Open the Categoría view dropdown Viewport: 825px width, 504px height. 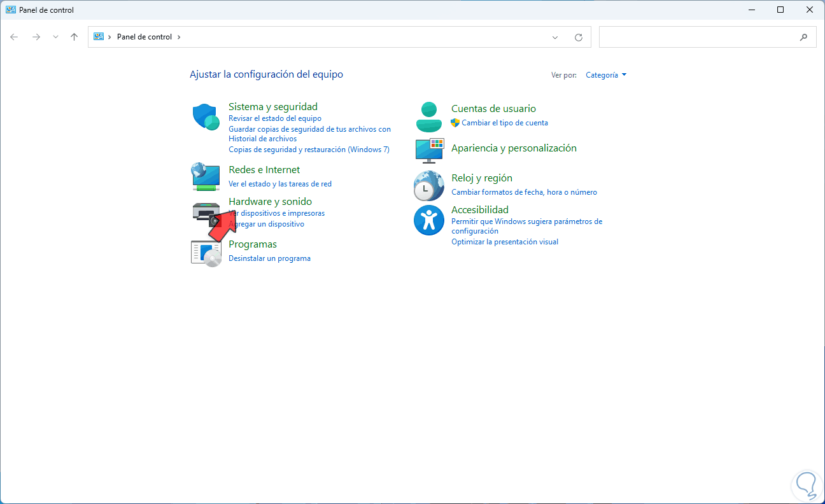pyautogui.click(x=606, y=75)
